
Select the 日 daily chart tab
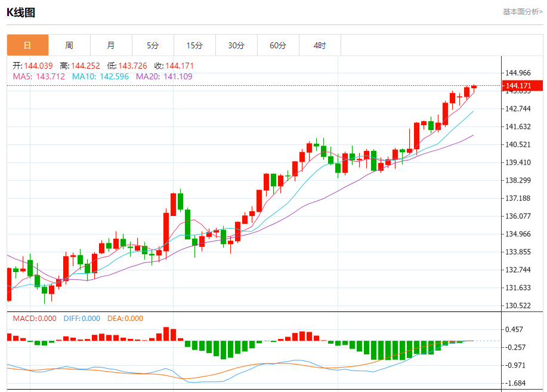[27, 45]
